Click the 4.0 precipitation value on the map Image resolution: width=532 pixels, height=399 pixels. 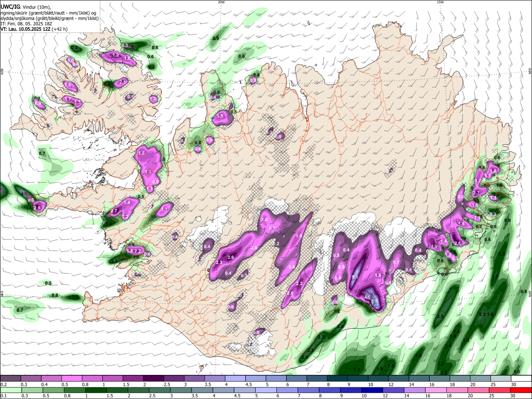367,298
